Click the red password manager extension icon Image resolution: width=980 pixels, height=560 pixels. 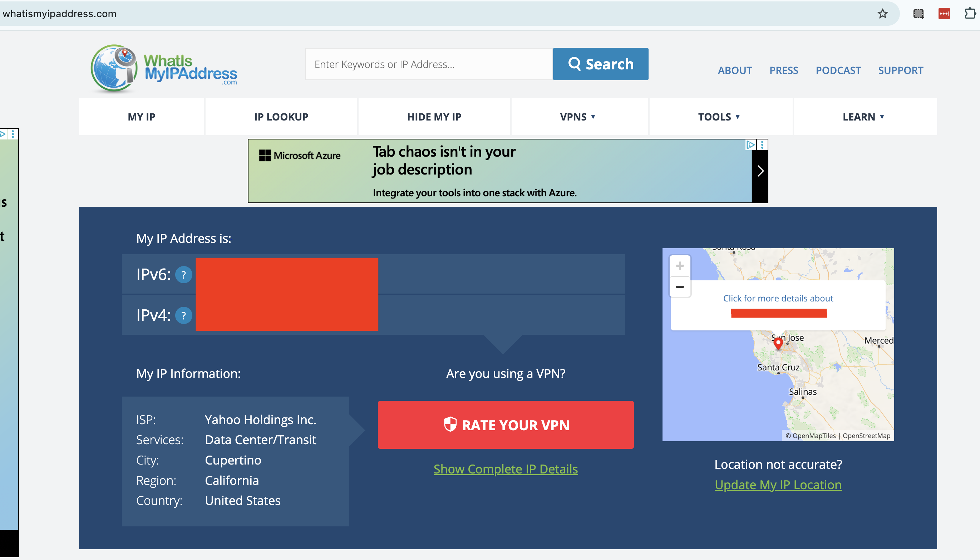[944, 14]
